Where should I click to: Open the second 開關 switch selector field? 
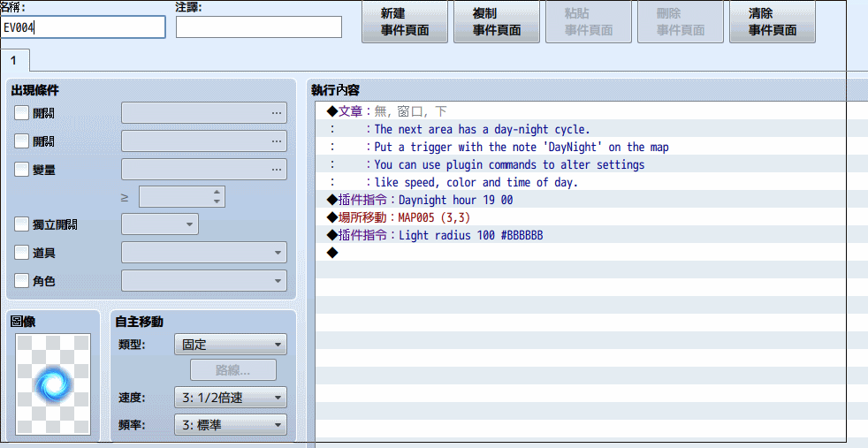point(203,141)
